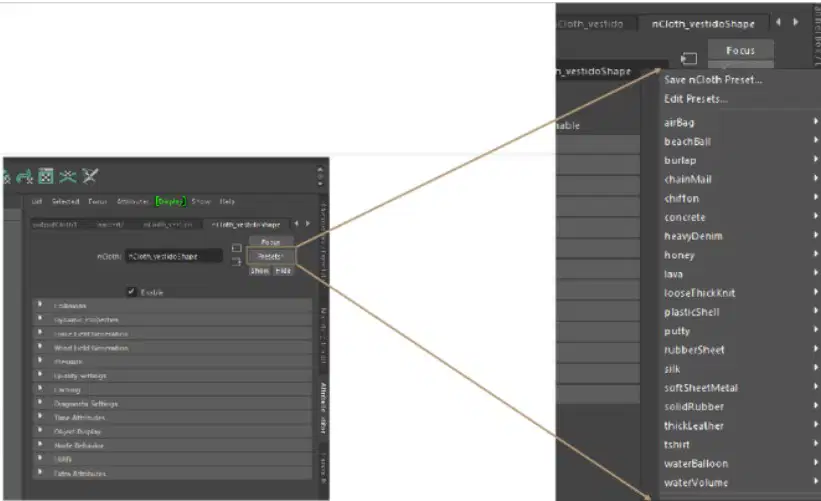This screenshot has height=501, width=821.
Task: Click the left tab-scroll arrow in the zoomed panel
Action: pos(779,22)
